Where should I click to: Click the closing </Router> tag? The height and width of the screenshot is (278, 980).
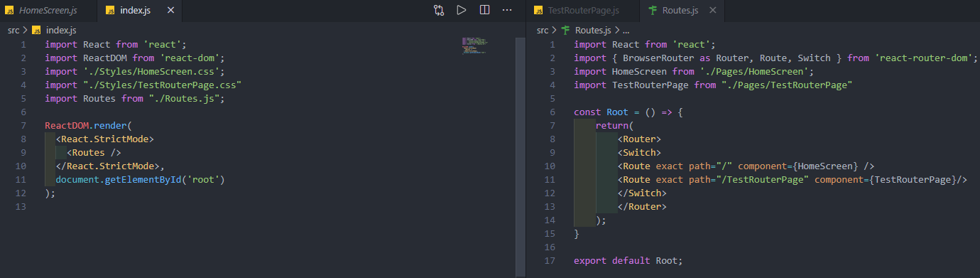point(643,206)
